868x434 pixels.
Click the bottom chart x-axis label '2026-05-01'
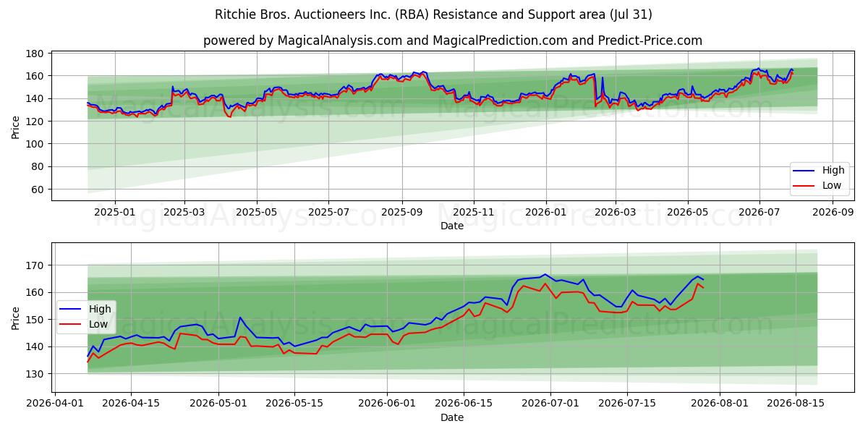click(x=218, y=405)
